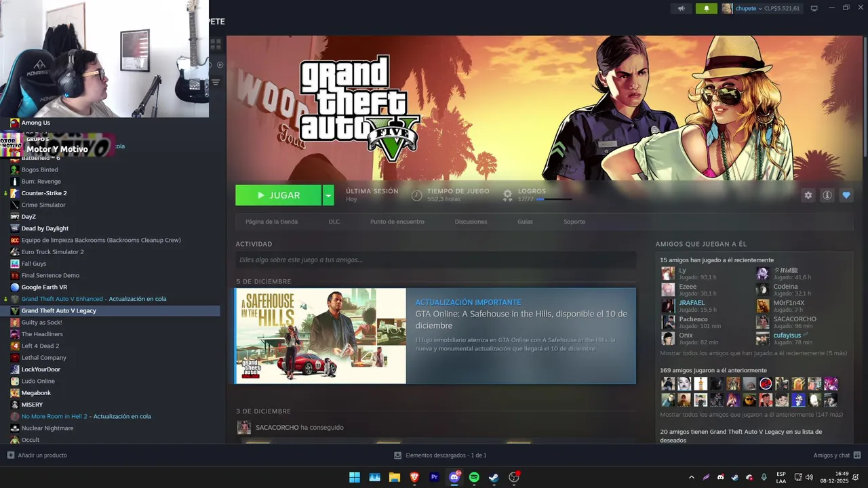Select Dead by Daylight in library
Screen dimensions: 868x488
(45, 228)
